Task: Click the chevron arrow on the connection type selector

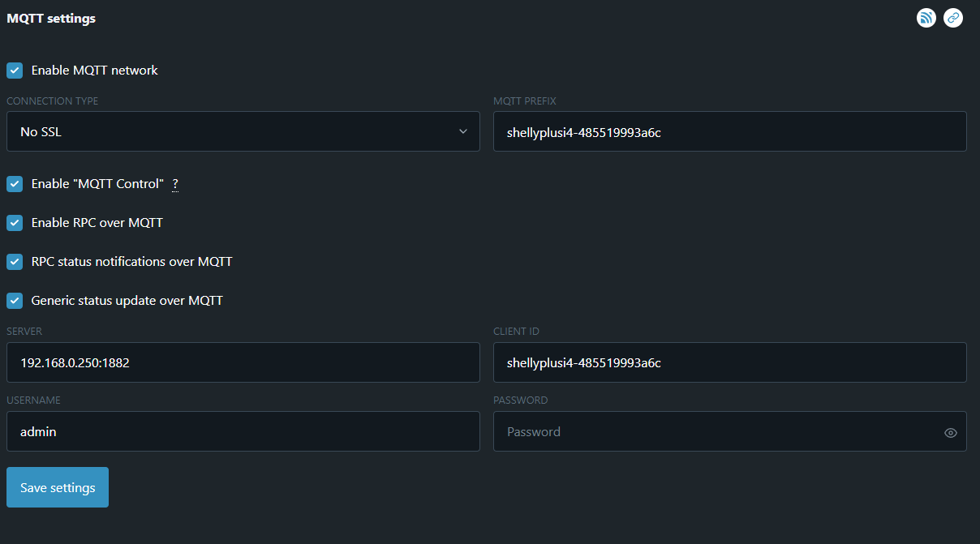Action: [463, 131]
